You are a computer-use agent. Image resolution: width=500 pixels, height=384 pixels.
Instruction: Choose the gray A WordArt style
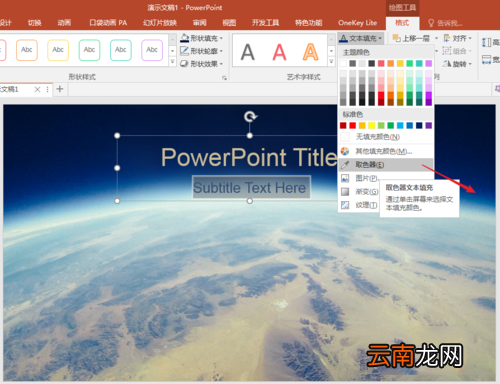pyautogui.click(x=248, y=52)
